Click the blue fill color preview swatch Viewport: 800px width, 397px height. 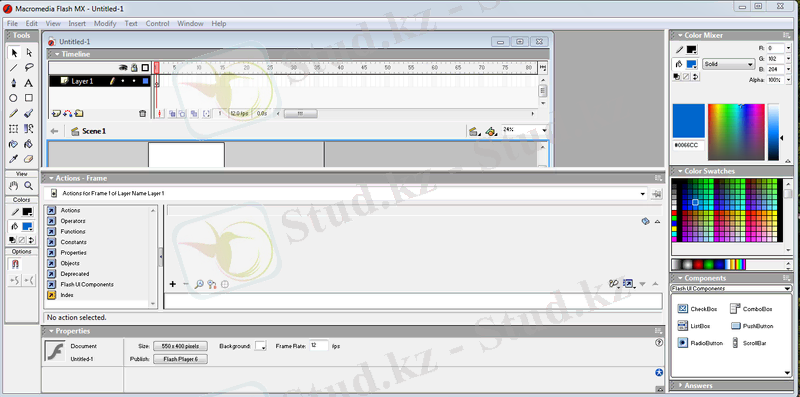(688, 120)
